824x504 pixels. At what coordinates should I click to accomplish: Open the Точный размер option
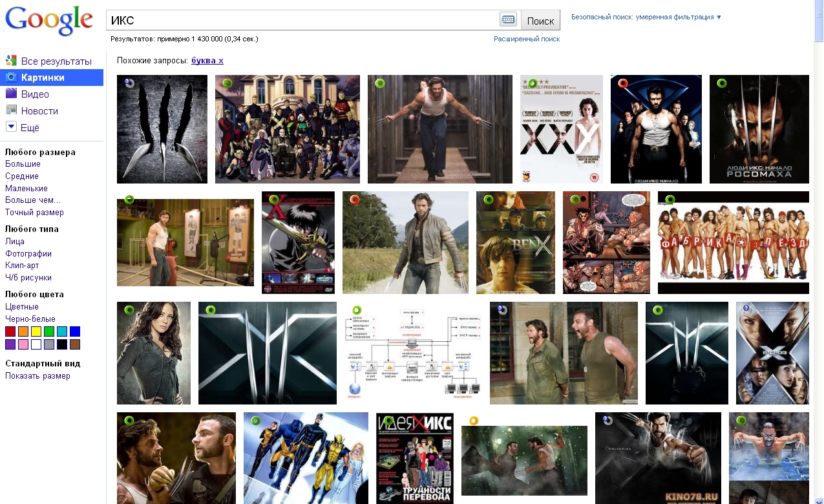[34, 212]
